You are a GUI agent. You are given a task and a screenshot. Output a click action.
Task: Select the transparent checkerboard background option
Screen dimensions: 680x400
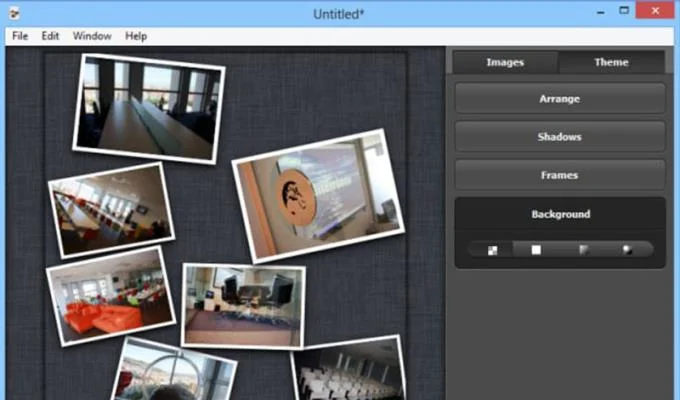click(x=492, y=250)
